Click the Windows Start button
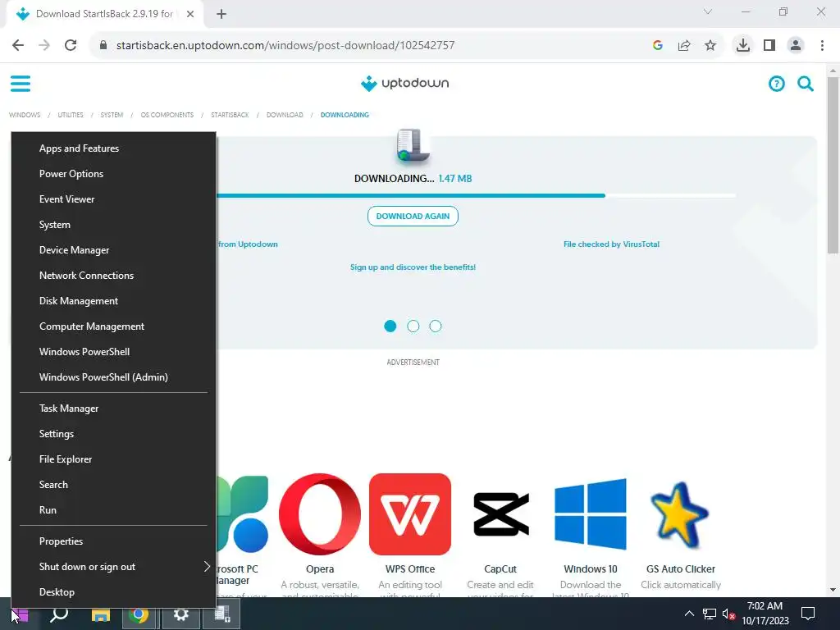This screenshot has height=630, width=840. (20, 614)
